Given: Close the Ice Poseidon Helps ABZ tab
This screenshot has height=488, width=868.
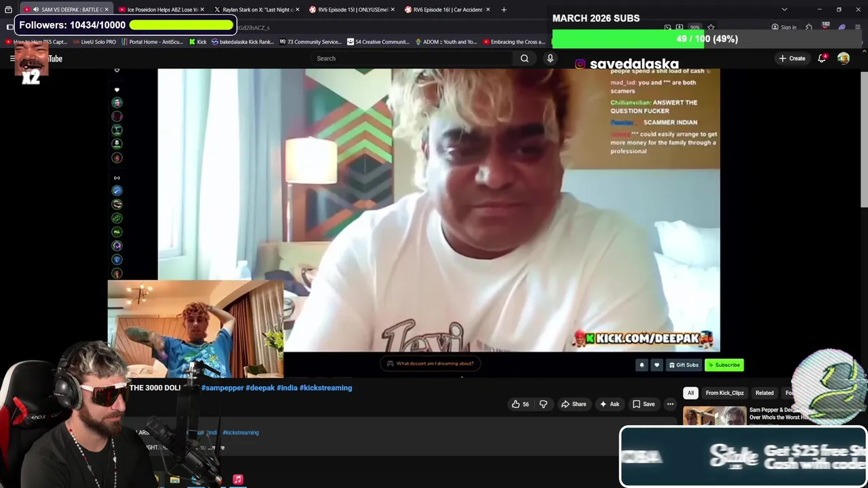Looking at the screenshot, I should 202,9.
